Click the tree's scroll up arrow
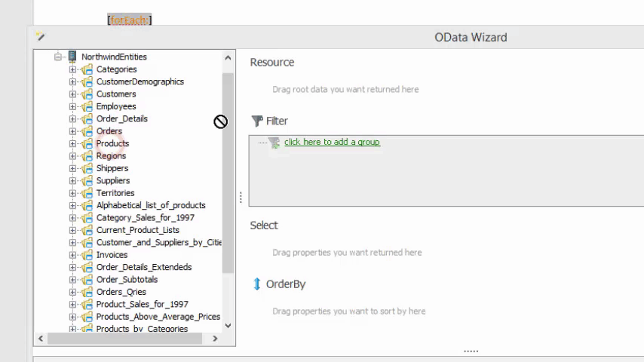This screenshot has height=362, width=644. pyautogui.click(x=228, y=57)
